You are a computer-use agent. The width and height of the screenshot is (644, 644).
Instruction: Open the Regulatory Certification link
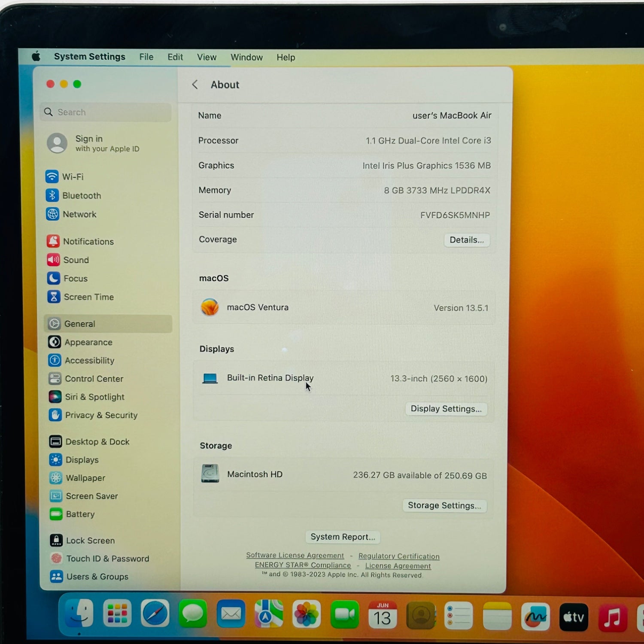[399, 556]
